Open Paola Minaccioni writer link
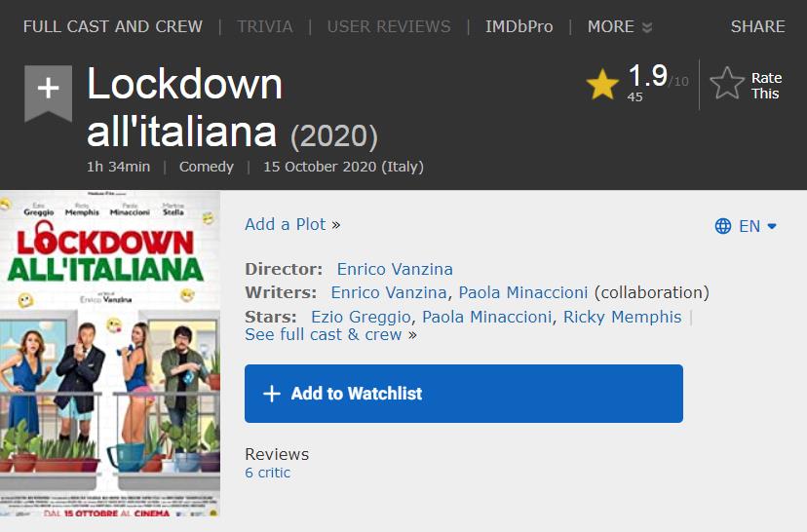The width and height of the screenshot is (807, 532). click(523, 292)
